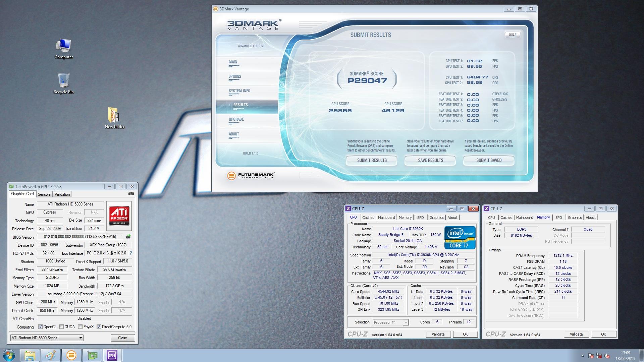Click the 3DMark score P29047
The width and height of the screenshot is (644, 362).
[x=367, y=81]
